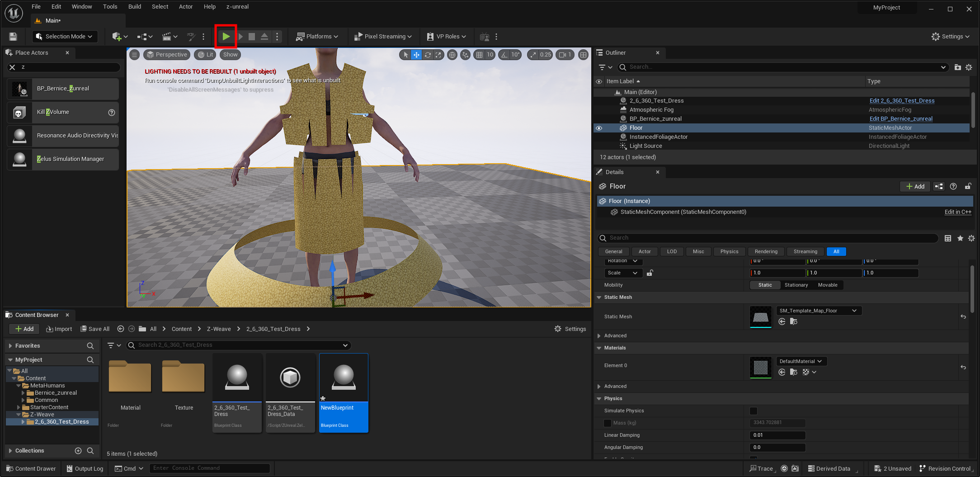Open the VP Roles dropdown
The width and height of the screenshot is (980, 477).
tap(446, 37)
